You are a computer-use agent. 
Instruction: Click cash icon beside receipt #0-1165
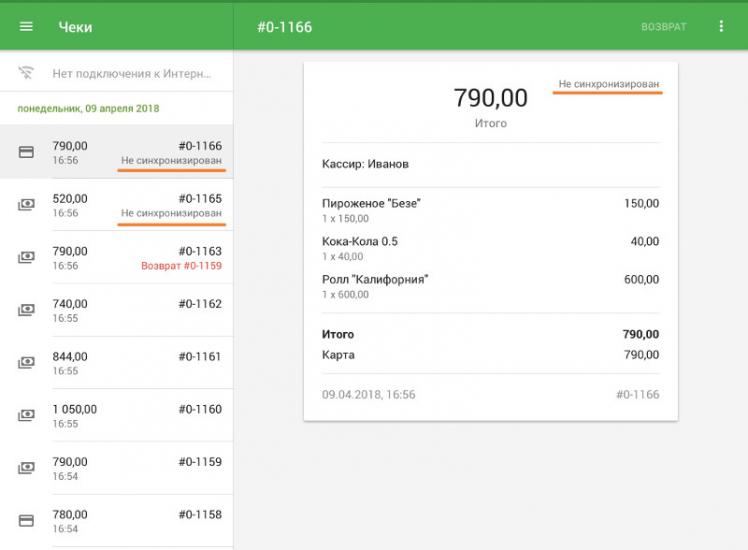(26, 205)
